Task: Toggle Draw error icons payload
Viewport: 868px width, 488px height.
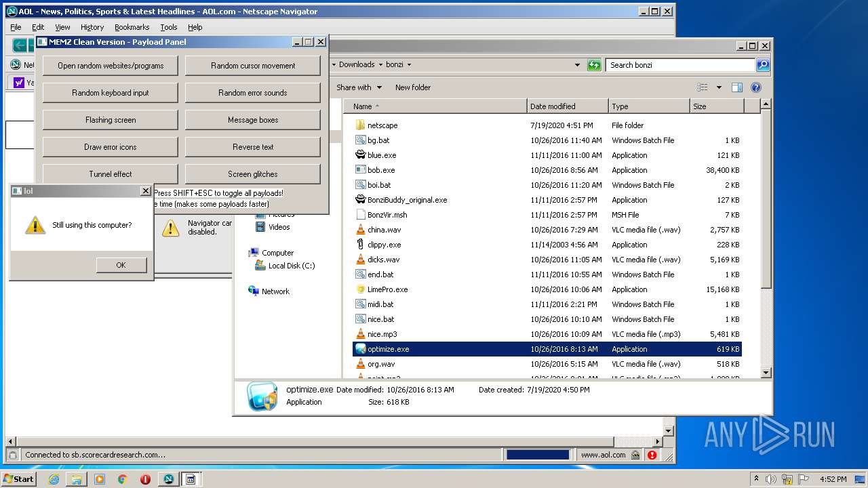Action: pos(111,147)
